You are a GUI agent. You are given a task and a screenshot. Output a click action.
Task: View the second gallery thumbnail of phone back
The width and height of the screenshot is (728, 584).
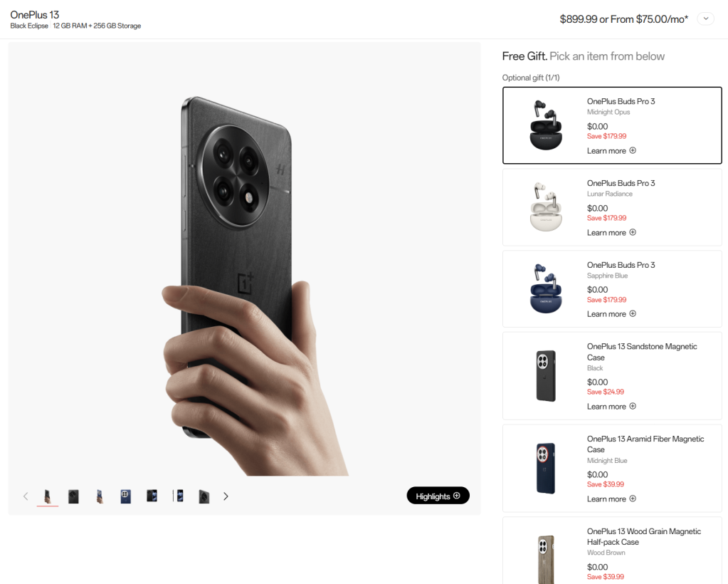73,496
